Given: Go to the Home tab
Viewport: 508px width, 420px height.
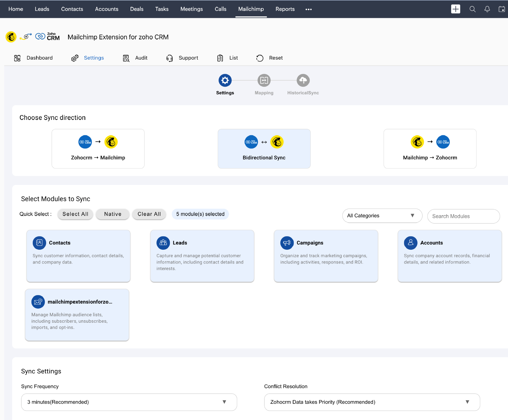Looking at the screenshot, I should click(16, 9).
